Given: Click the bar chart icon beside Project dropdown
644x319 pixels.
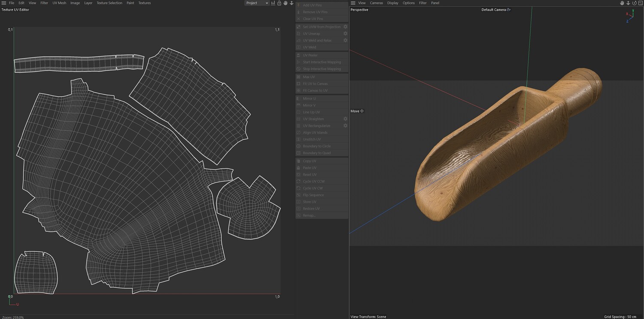Looking at the screenshot, I should click(x=273, y=3).
